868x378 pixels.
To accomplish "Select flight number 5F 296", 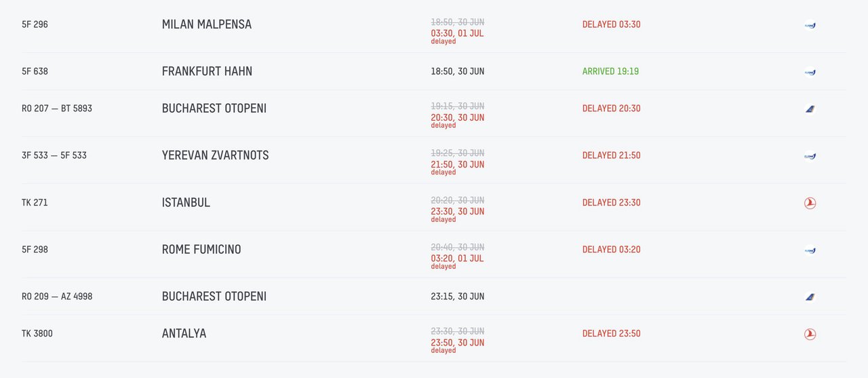I will pyautogui.click(x=35, y=24).
